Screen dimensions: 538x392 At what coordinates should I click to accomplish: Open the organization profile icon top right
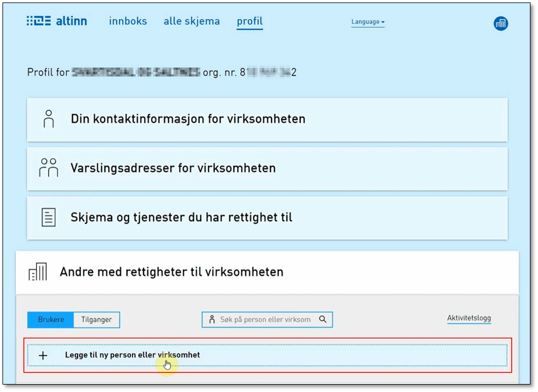click(500, 23)
